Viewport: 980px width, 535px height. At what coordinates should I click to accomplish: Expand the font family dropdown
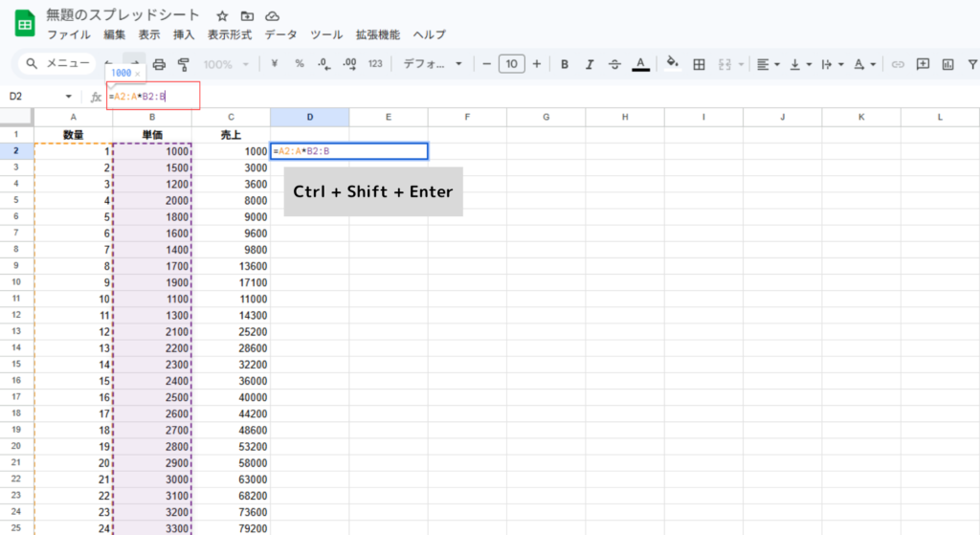pyautogui.click(x=433, y=64)
